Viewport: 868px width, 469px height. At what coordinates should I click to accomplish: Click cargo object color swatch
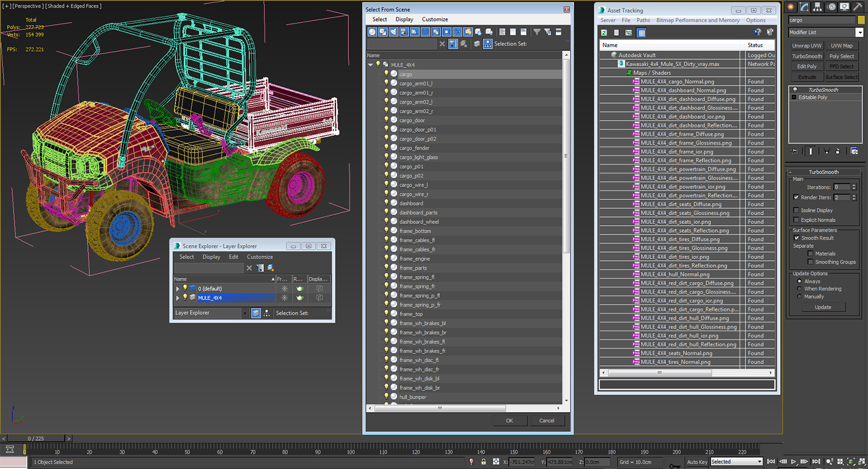pos(861,20)
